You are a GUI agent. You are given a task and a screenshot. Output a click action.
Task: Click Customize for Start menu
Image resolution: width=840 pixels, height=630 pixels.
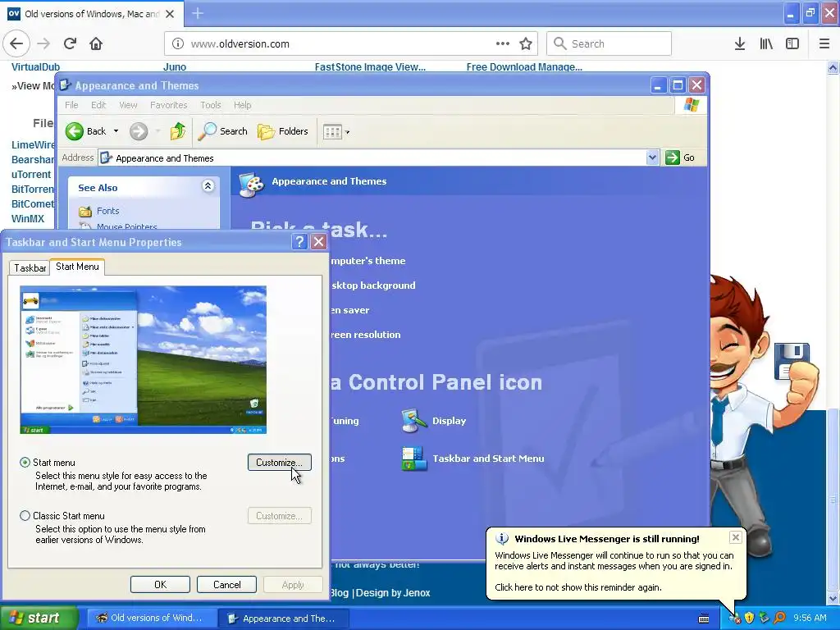coord(279,463)
